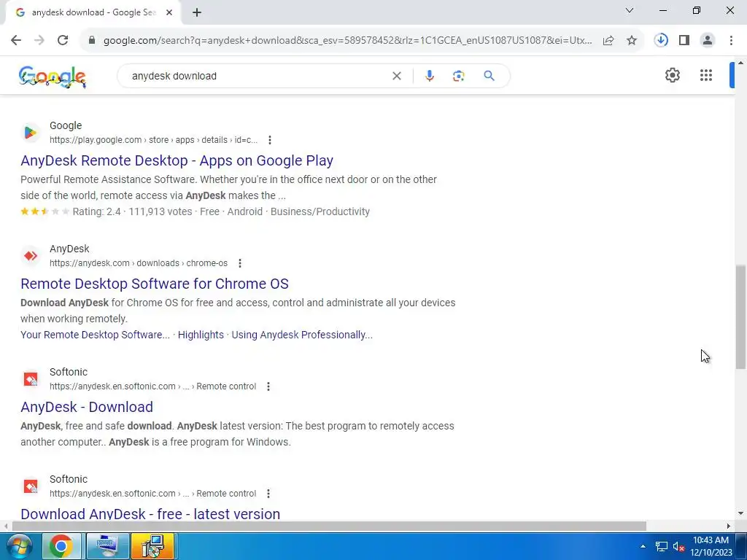
Task: Open the new tab plus button
Action: coord(197,12)
